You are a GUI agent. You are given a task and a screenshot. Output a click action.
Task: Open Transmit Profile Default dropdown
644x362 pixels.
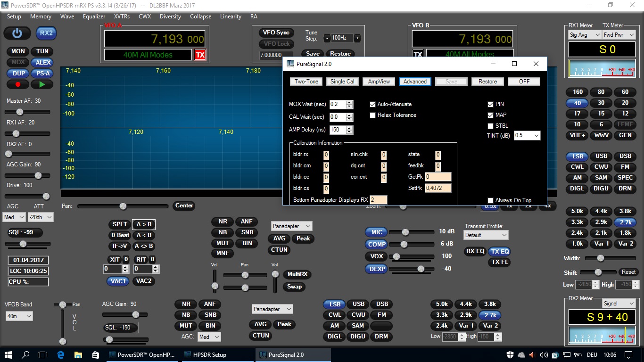point(486,235)
